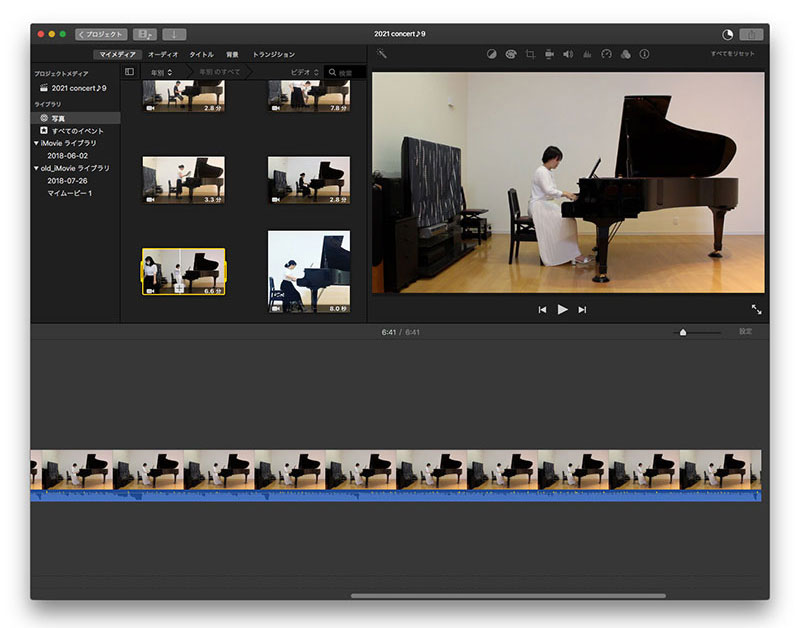Click the magic wand auto-enhance icon
This screenshot has height=628, width=800.
tap(382, 54)
